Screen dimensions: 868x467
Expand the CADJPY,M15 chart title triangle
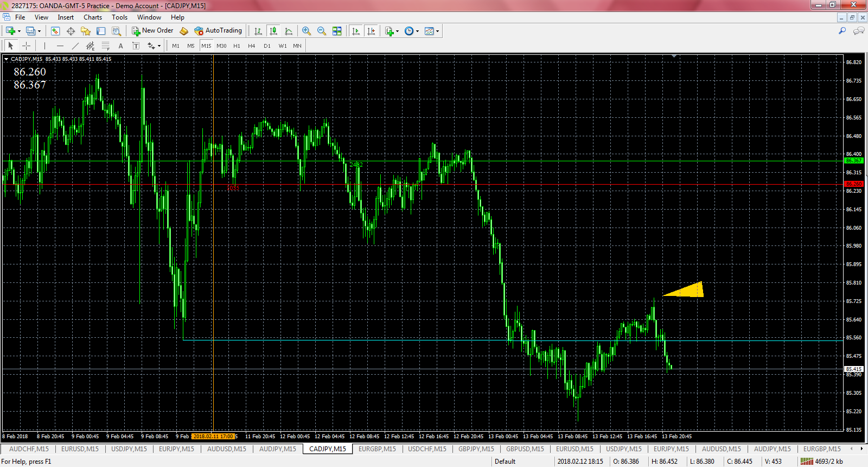[6, 59]
